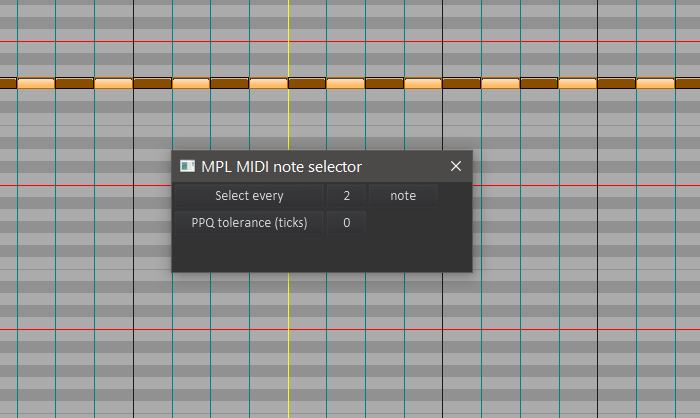Click the PPQ tolerance (ticks) button
700x418 pixels.
tap(249, 223)
